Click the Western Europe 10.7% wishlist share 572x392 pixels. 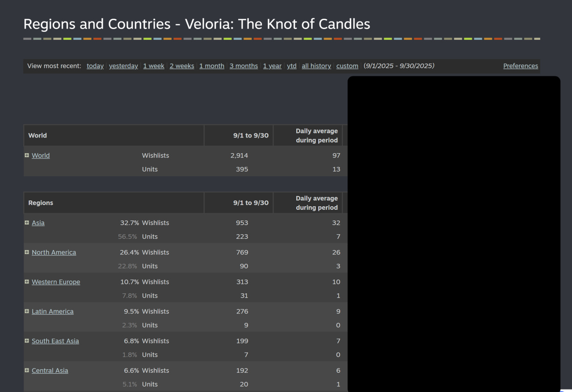[x=130, y=282]
